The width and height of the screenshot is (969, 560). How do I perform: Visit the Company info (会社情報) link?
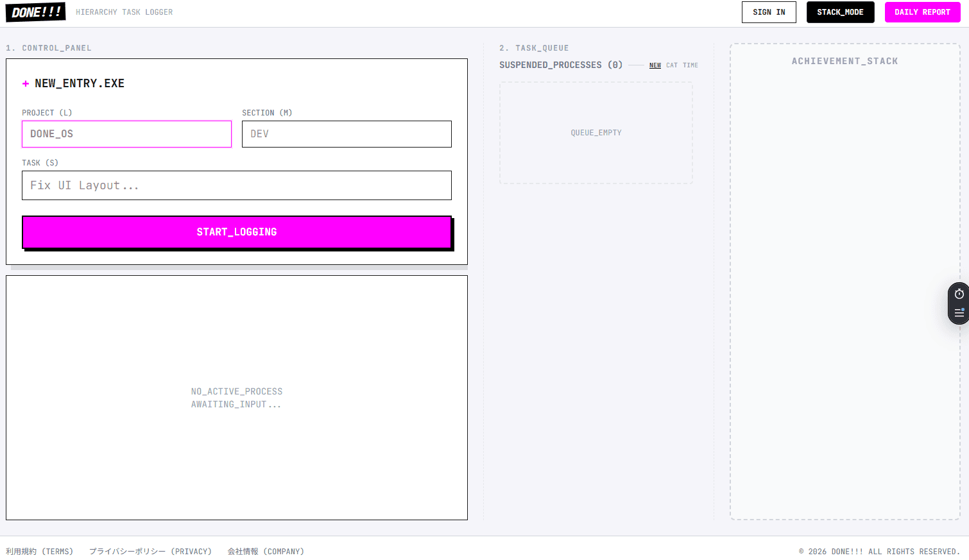pos(266,552)
